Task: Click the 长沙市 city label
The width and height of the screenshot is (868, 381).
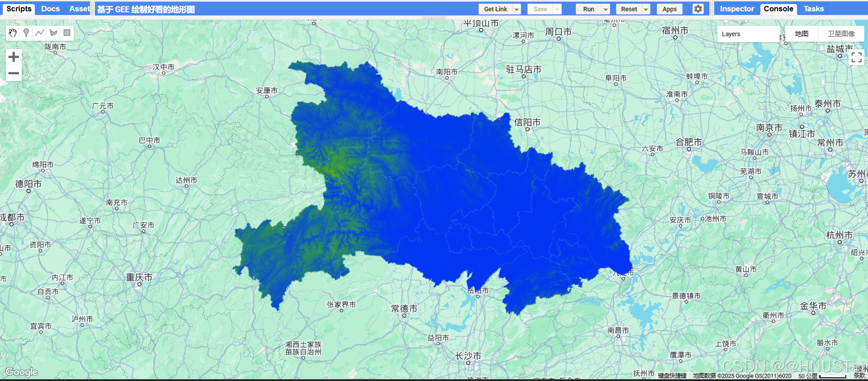Action: tap(468, 356)
